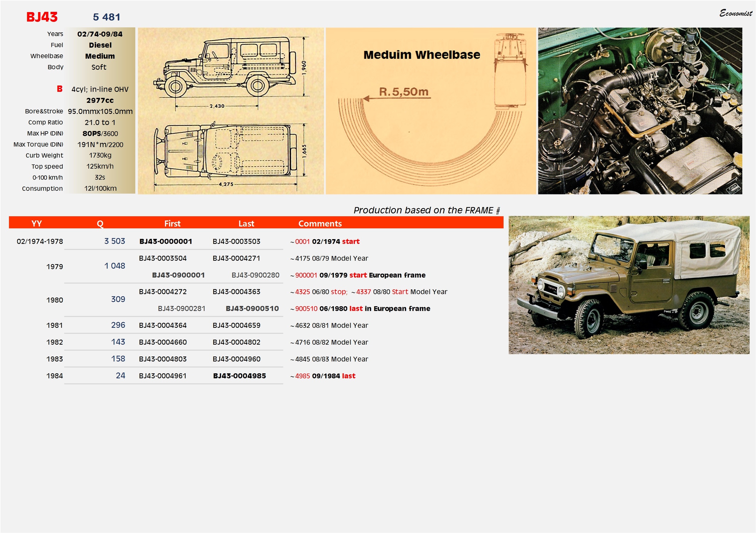Click the 1982 quantity 143
This screenshot has width=756, height=533.
click(118, 342)
